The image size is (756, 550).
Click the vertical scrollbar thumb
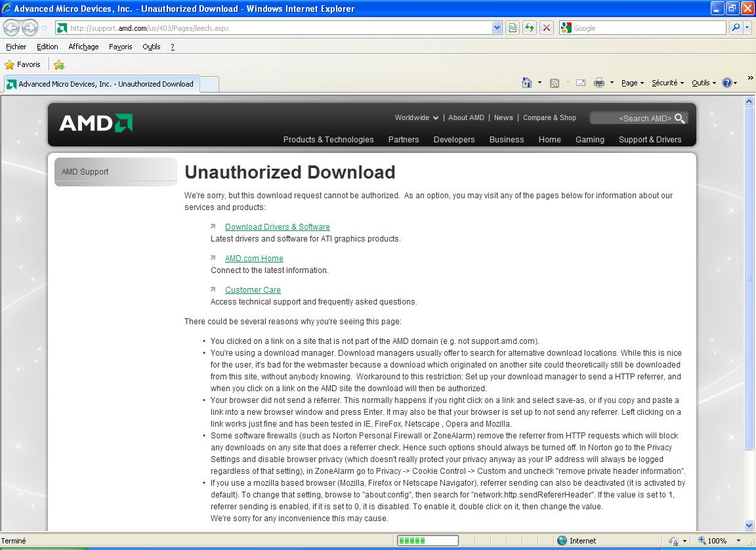point(749,279)
